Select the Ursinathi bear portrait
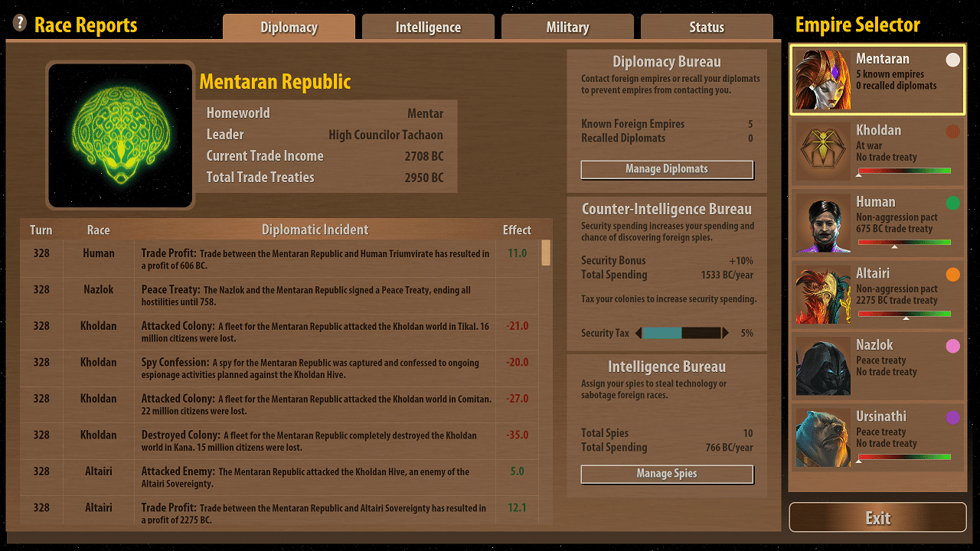The image size is (980, 551). pyautogui.click(x=823, y=436)
